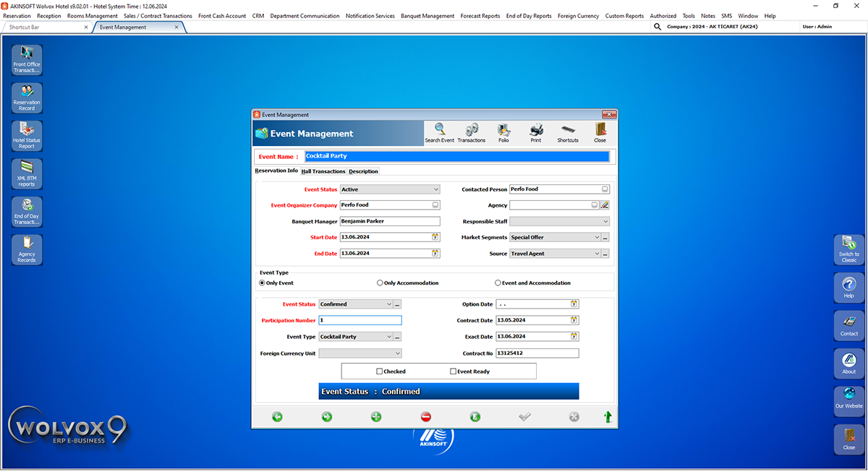
Task: Open Start Date calendar picker
Action: [x=435, y=237]
